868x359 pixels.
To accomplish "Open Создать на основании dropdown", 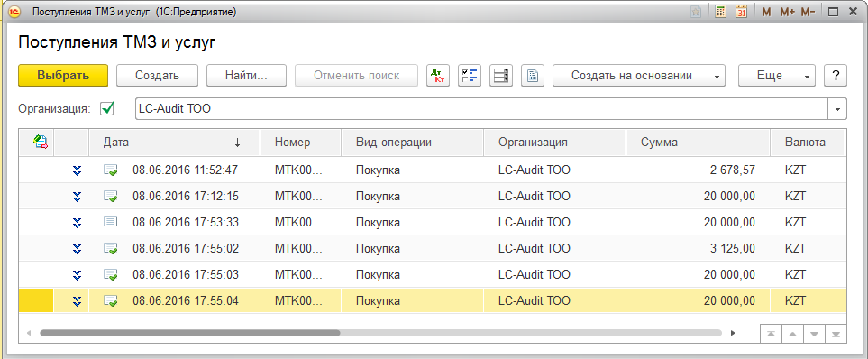I will [639, 76].
